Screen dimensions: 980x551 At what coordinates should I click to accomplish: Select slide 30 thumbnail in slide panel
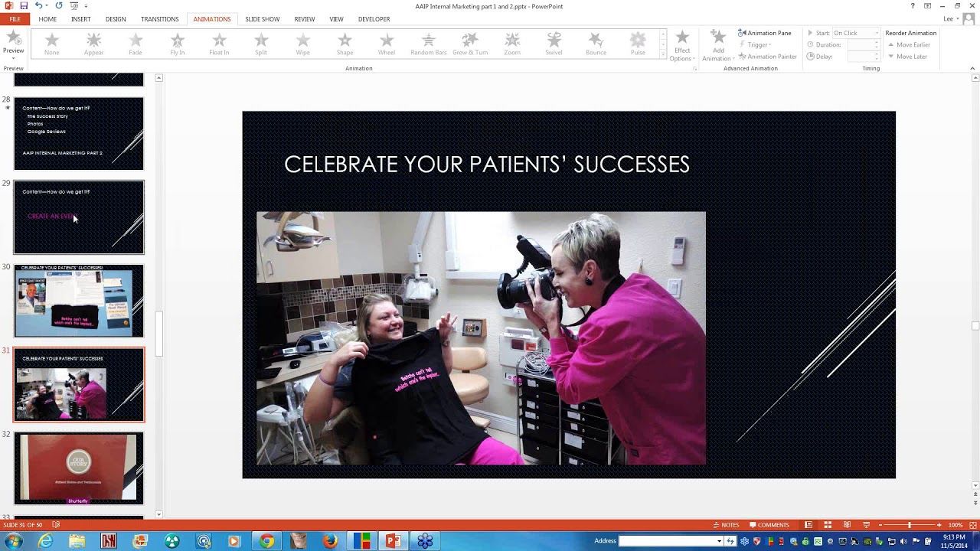point(79,301)
